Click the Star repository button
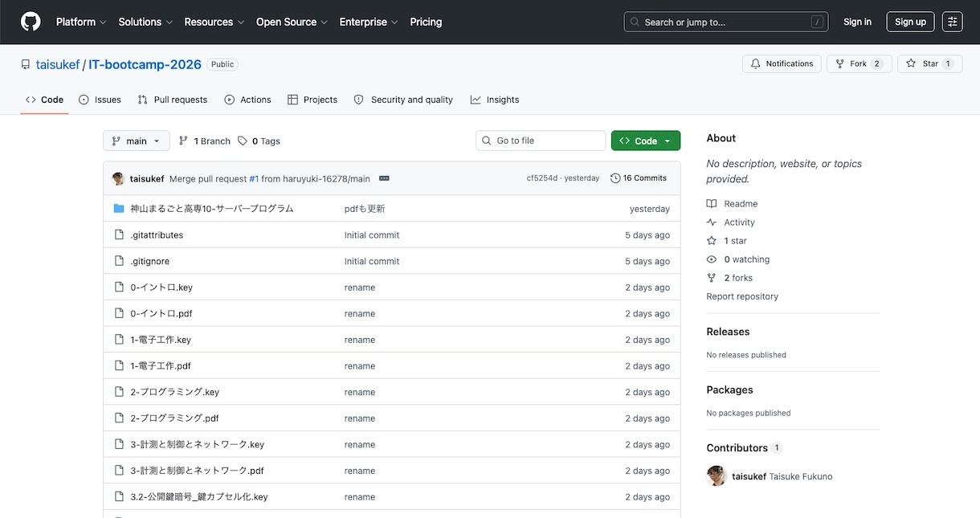Screen dimensions: 980x518 click(929, 63)
